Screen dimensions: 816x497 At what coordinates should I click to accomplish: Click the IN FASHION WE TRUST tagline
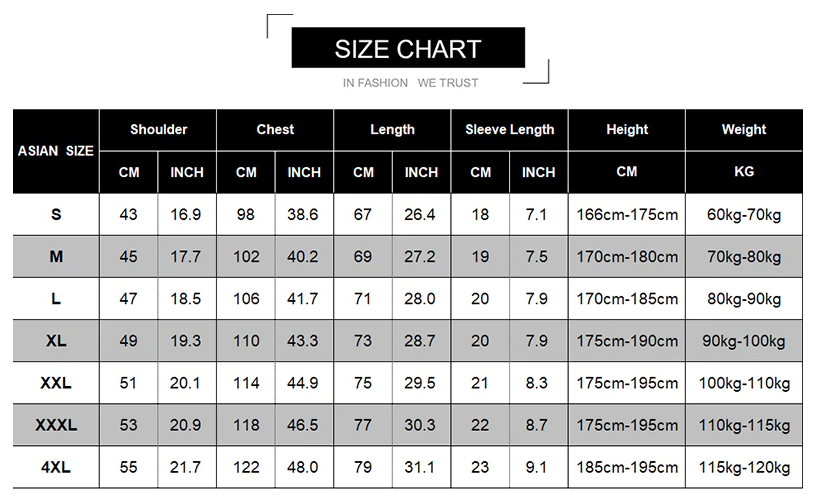[x=410, y=83]
